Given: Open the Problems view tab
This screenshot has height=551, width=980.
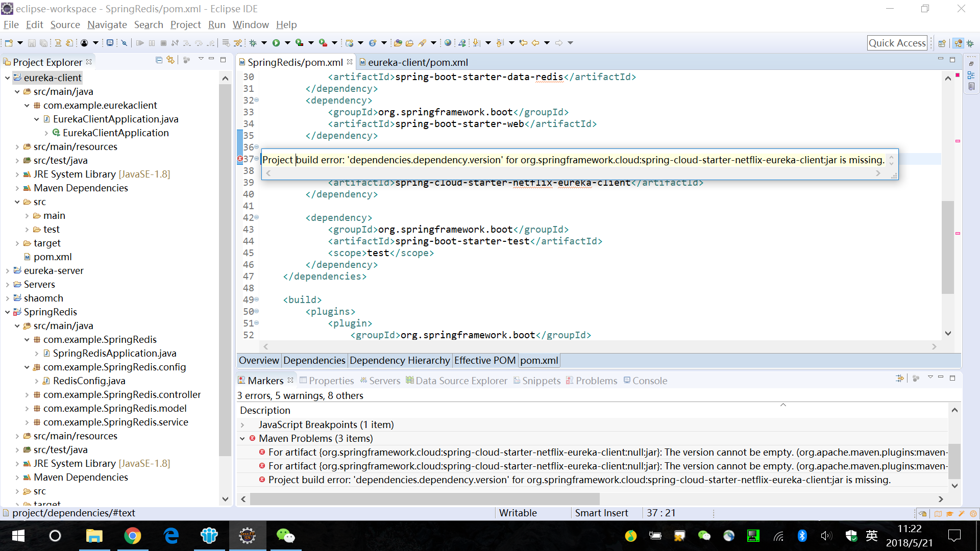Looking at the screenshot, I should pyautogui.click(x=592, y=381).
